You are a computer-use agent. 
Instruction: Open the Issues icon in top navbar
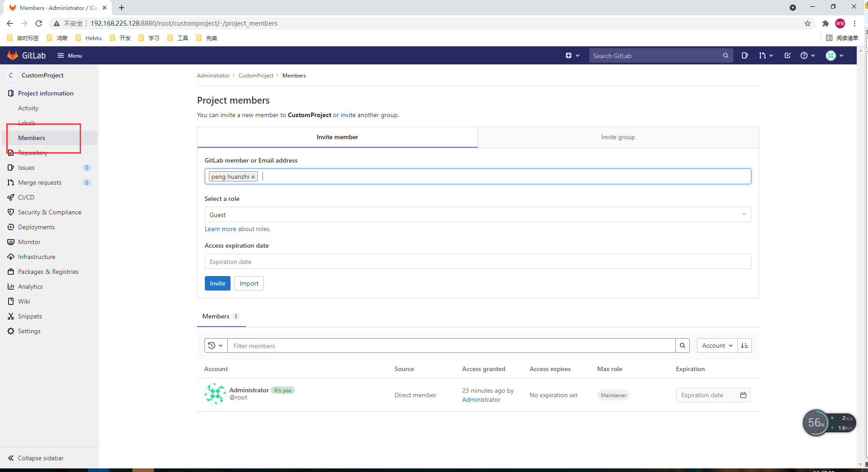(x=745, y=55)
